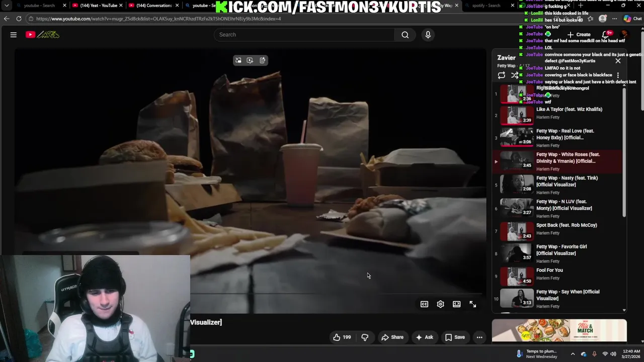Image resolution: width=644 pixels, height=362 pixels.
Task: Go back in the browser
Action: [7, 19]
